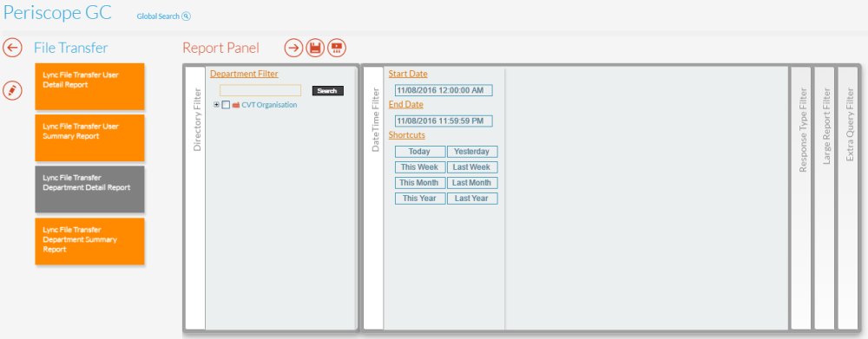Click the pencil edit icon
This screenshot has width=868, height=339.
pos(12,90)
